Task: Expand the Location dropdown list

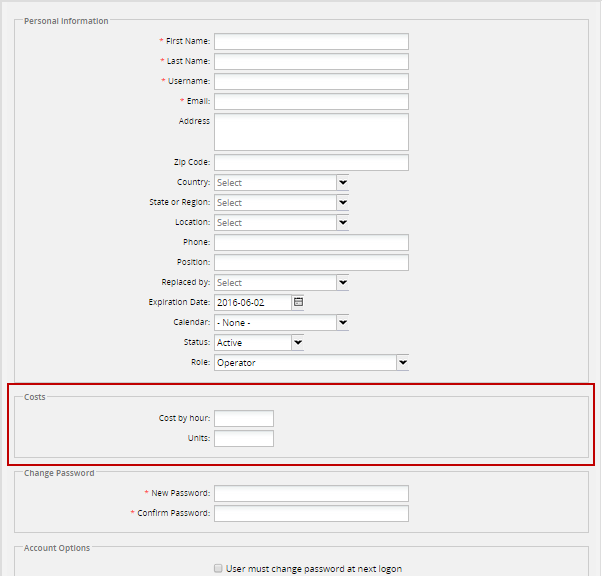Action: pyautogui.click(x=342, y=223)
